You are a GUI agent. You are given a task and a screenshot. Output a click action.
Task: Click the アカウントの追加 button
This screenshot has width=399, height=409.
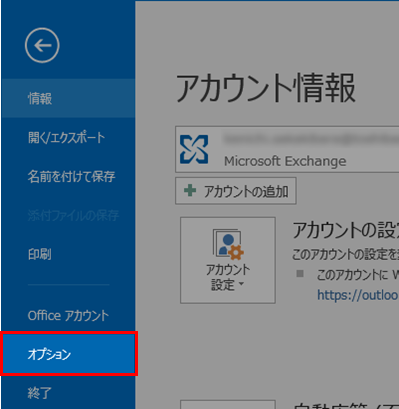coord(236,191)
